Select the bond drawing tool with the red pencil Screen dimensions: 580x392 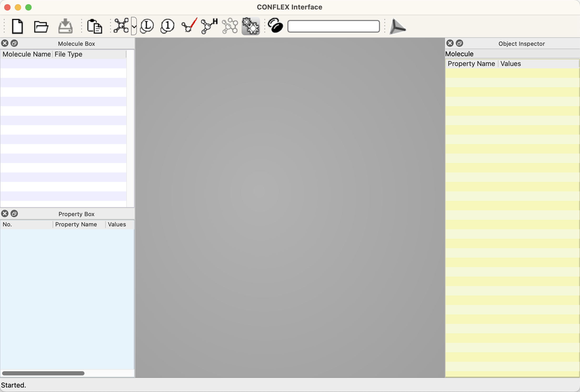coord(189,26)
